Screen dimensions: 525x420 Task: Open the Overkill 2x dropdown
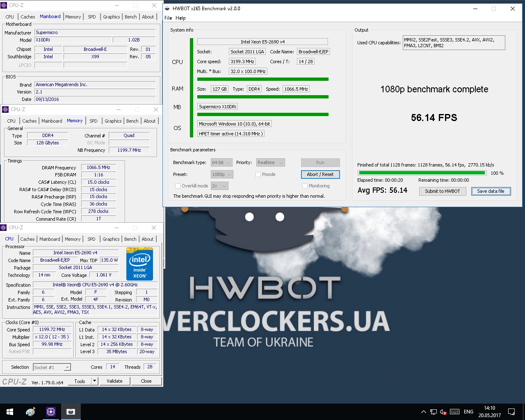(219, 186)
